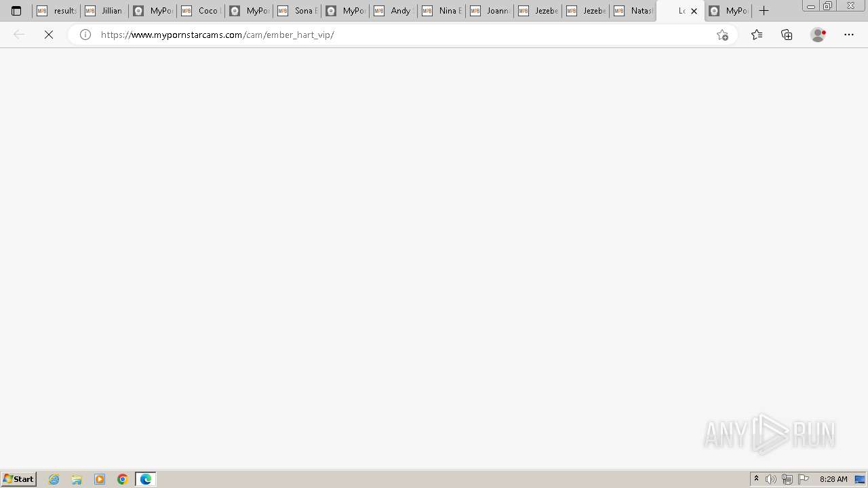Open a new tab with plus button
868x488 pixels.
764,11
